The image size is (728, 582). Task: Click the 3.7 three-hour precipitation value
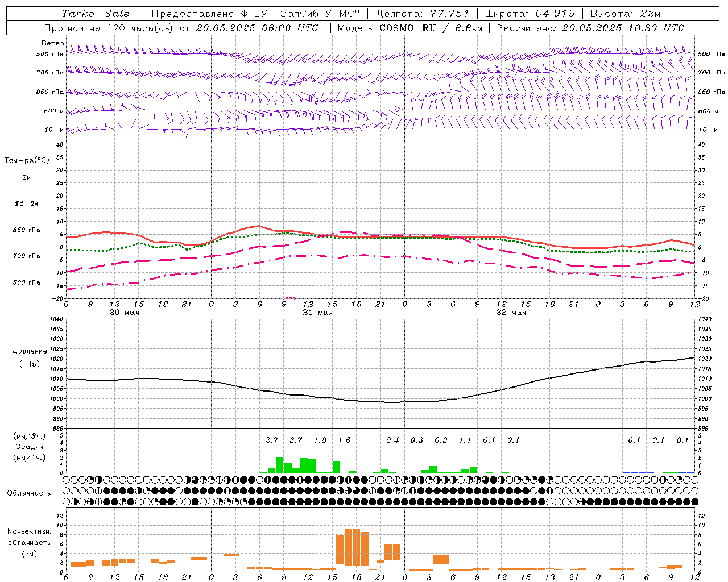point(296,440)
